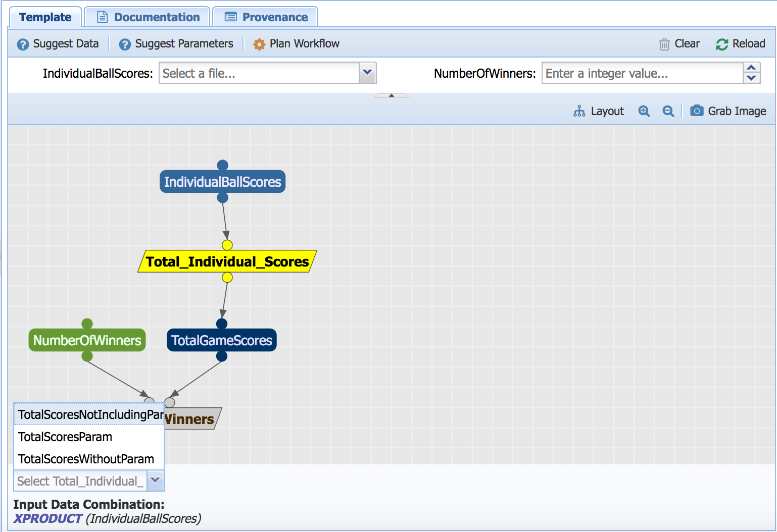Decrease the NumberOfWinners value with down arrow
The height and width of the screenshot is (532, 777).
[x=751, y=78]
